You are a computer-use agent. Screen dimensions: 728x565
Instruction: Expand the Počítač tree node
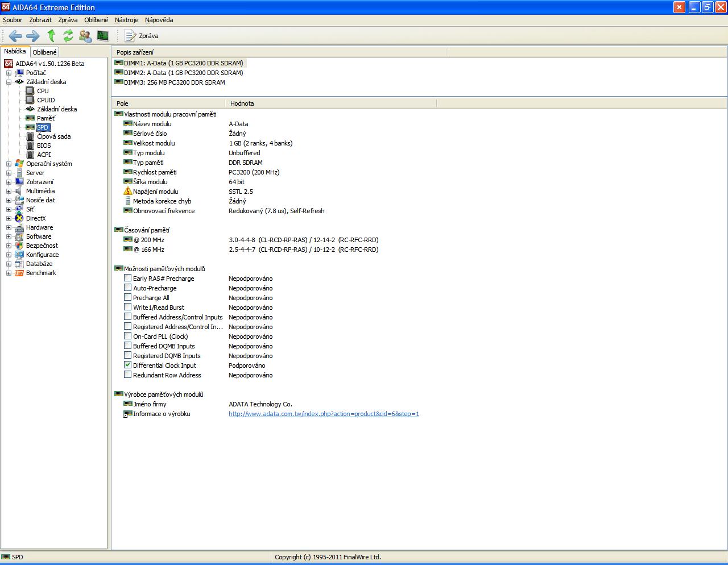pyautogui.click(x=9, y=73)
